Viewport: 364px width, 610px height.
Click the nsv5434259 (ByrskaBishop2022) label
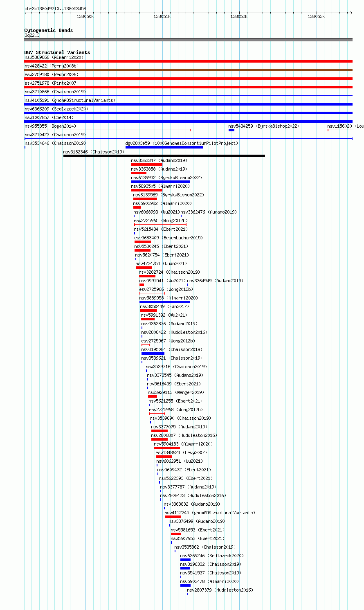tap(264, 126)
